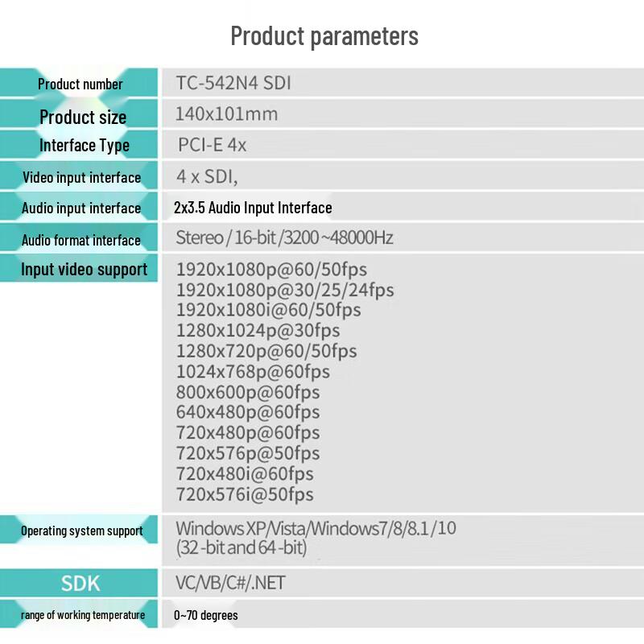Viewport: 644px width, 644px height.
Task: Click the PCI-E 4x value
Action: click(212, 145)
